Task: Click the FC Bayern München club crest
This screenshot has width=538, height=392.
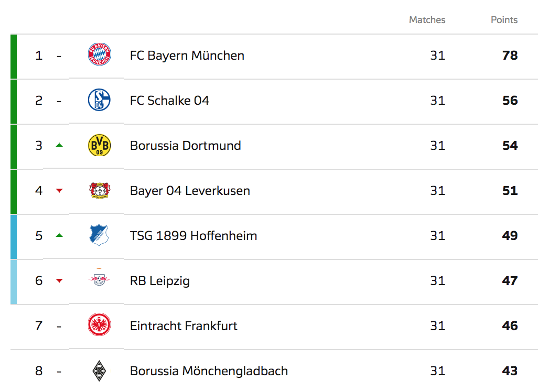Action: pos(99,55)
